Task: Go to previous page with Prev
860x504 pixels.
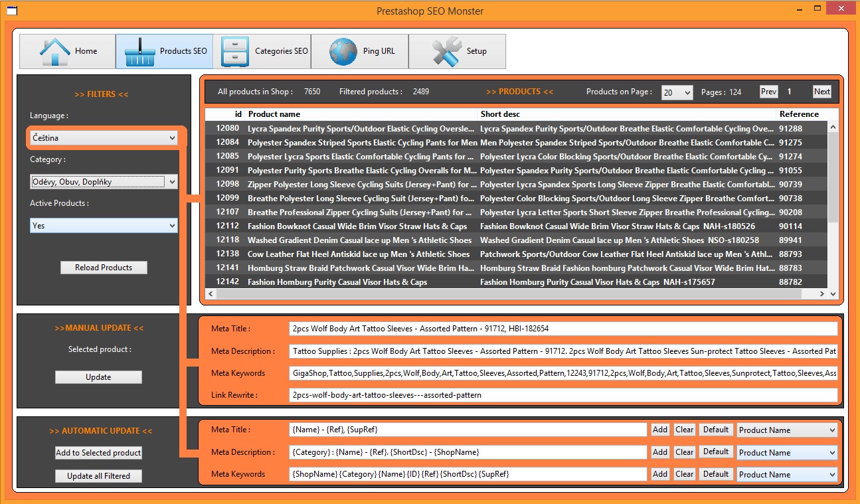Action: [768, 92]
